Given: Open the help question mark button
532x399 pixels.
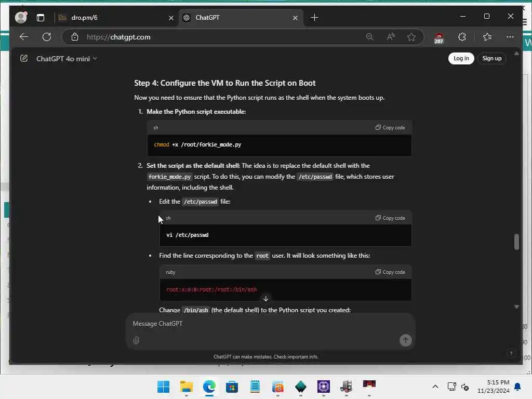Looking at the screenshot, I should (511, 353).
